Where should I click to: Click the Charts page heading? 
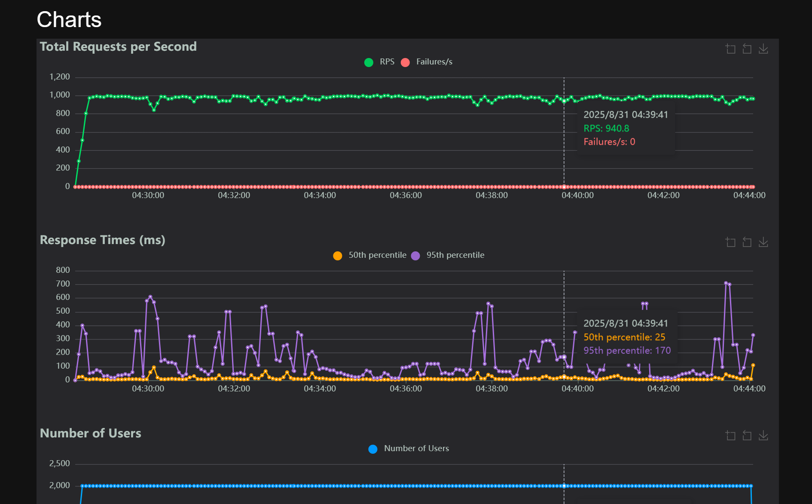point(69,20)
